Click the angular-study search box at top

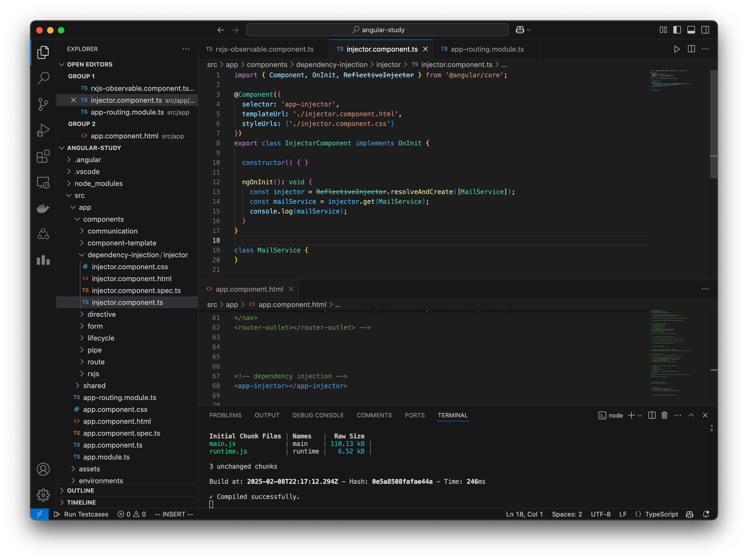tap(378, 30)
